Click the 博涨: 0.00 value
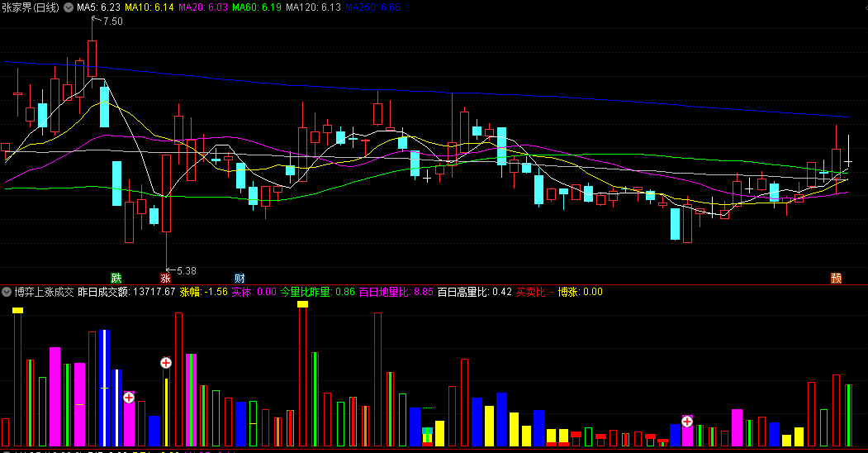This screenshot has height=453, width=868. pos(580,292)
